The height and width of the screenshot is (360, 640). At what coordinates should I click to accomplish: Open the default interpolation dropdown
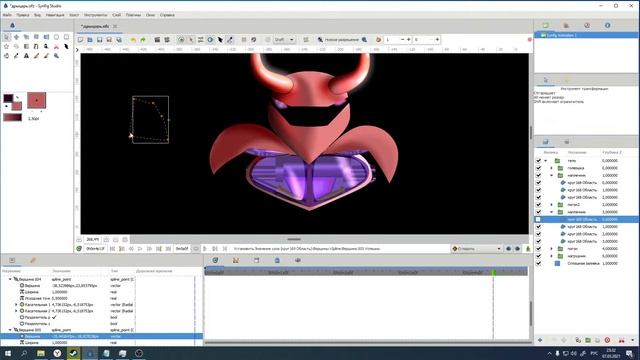pyautogui.click(x=477, y=249)
